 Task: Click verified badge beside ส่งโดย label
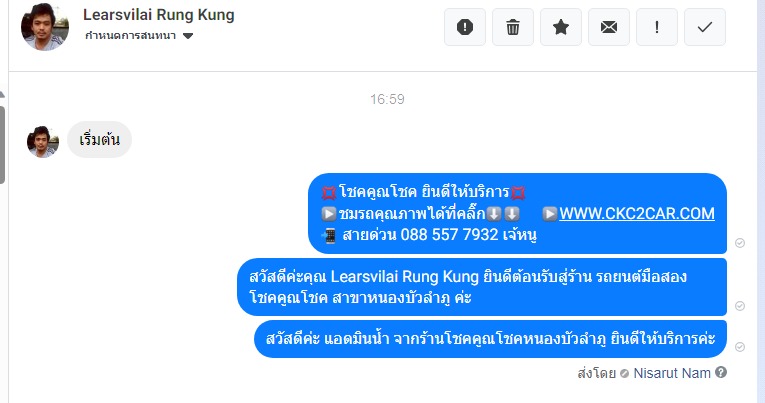624,374
